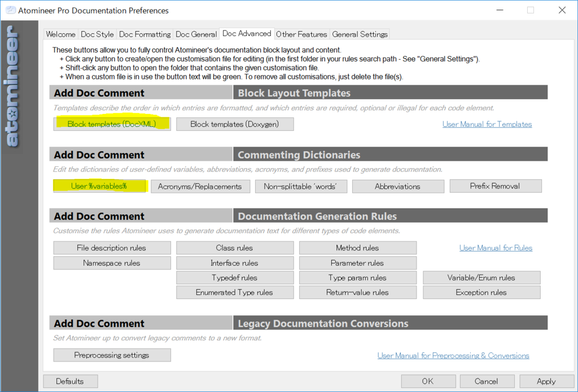Open the Acronyms/Replacements dictionary

(200, 187)
